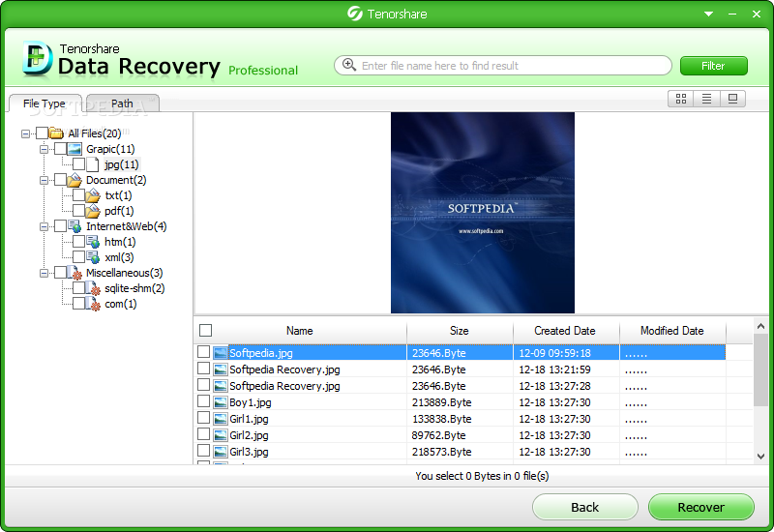
Task: Click the All Files folder icon
Action: click(x=56, y=133)
